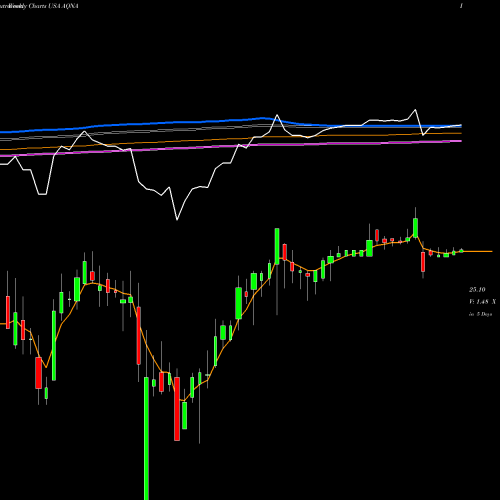Click the deepest trough of the white line
The width and height of the screenshot is (500, 500).
pos(177,219)
